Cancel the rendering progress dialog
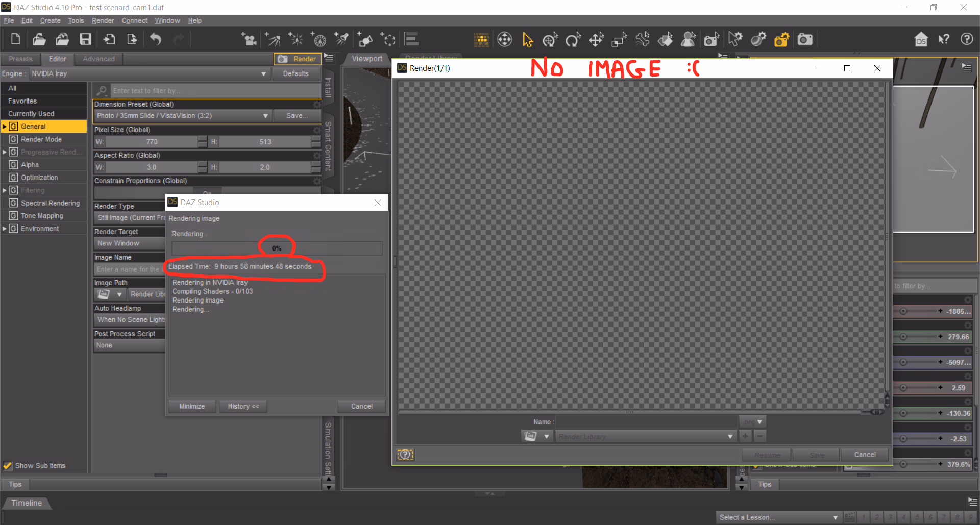 (361, 407)
